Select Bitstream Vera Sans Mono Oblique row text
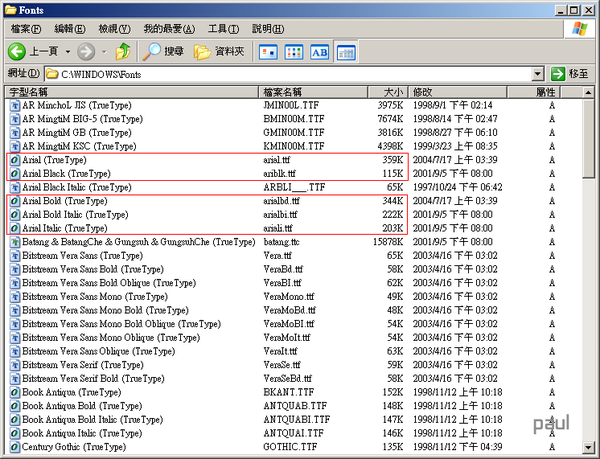Image resolution: width=600 pixels, height=459 pixels. [111, 338]
